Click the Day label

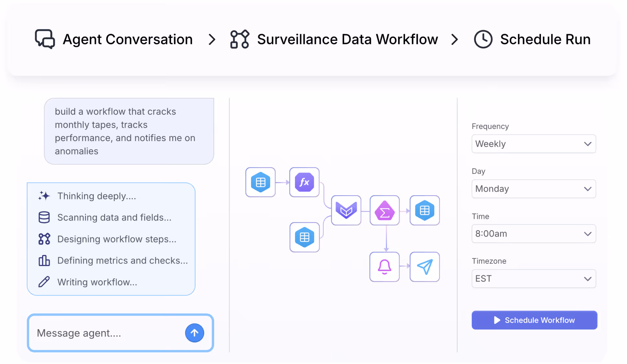click(478, 171)
